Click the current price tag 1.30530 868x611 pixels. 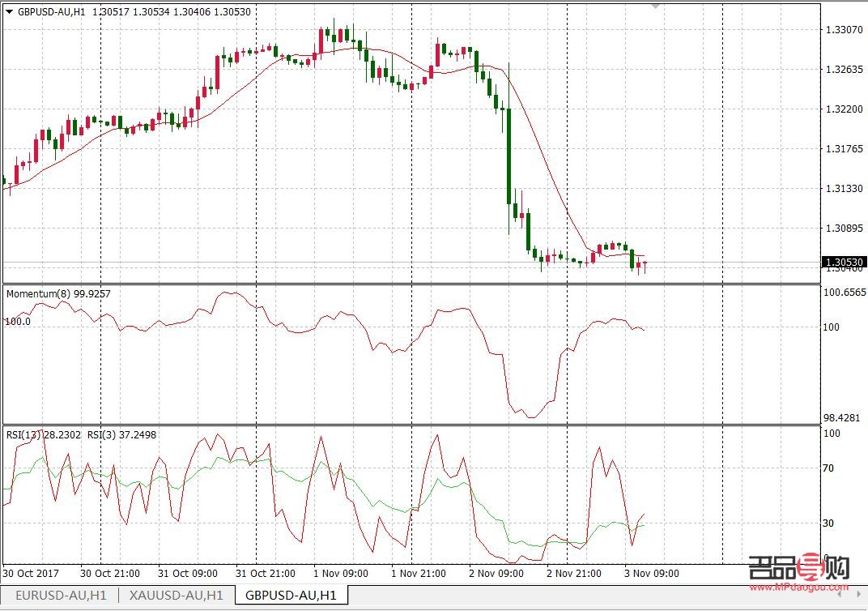click(845, 262)
